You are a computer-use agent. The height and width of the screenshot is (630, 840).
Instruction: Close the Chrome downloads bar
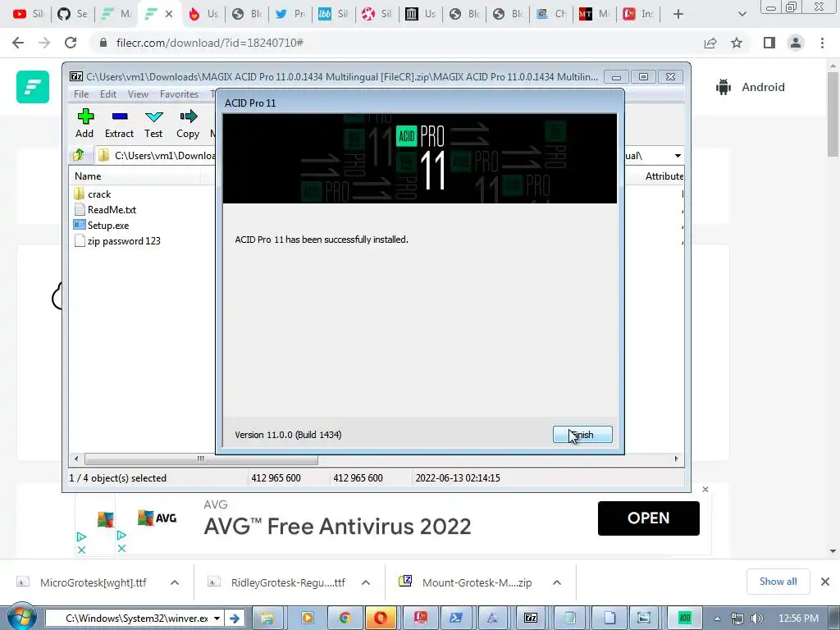825,582
